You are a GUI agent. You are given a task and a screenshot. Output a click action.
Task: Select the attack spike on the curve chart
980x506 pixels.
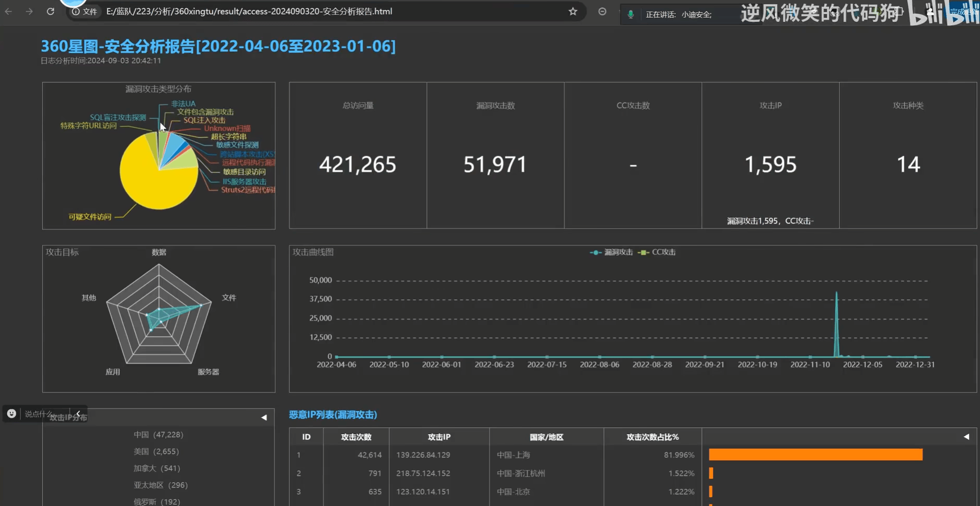click(x=836, y=324)
